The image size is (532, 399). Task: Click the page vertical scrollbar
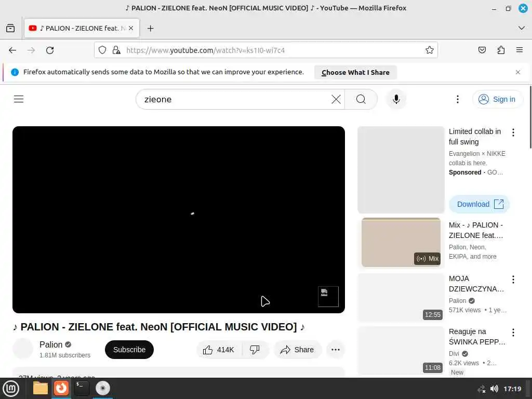530,117
